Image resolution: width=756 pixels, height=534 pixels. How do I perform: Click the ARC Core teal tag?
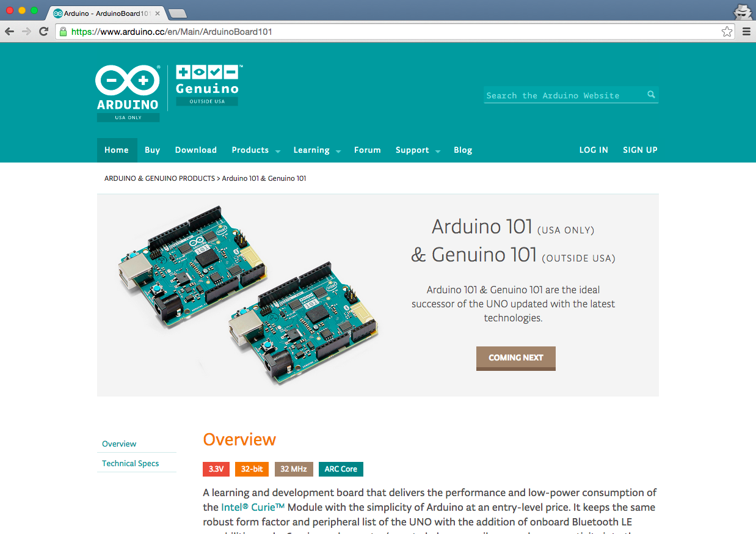(x=341, y=469)
